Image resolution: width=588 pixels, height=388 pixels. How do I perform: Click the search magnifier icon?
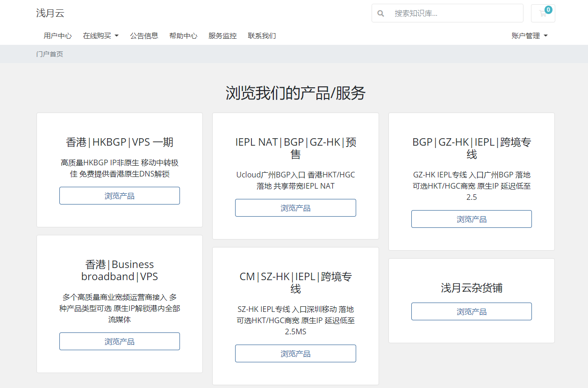tap(381, 14)
